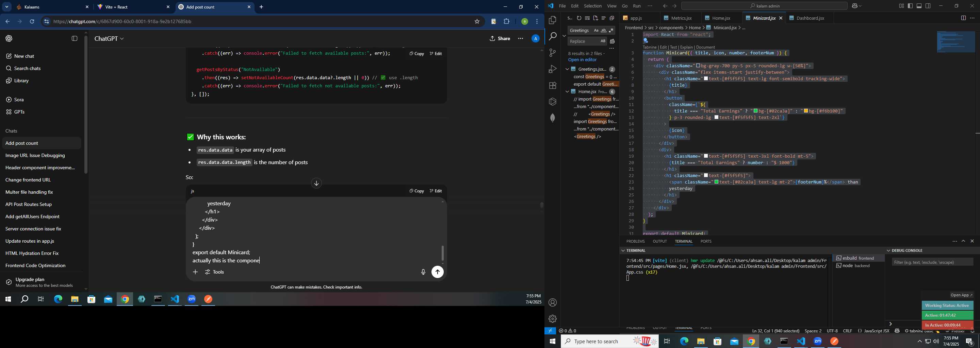Open Selection menu in VS Code
The image size is (980, 348).
[x=593, y=6]
